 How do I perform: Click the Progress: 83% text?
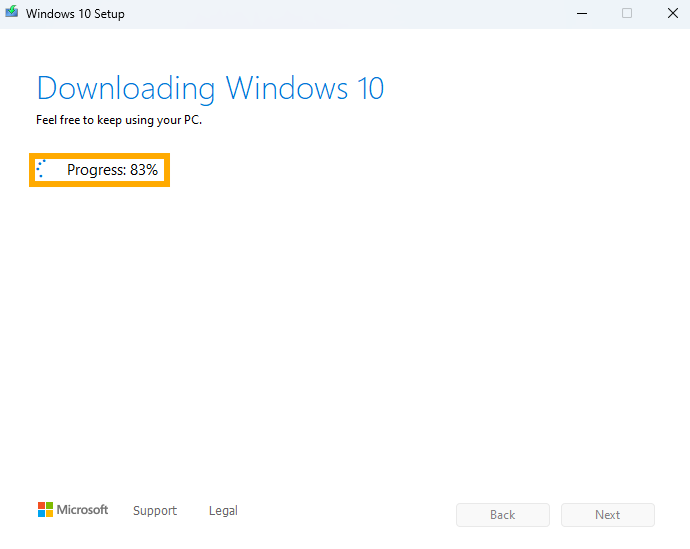112,170
